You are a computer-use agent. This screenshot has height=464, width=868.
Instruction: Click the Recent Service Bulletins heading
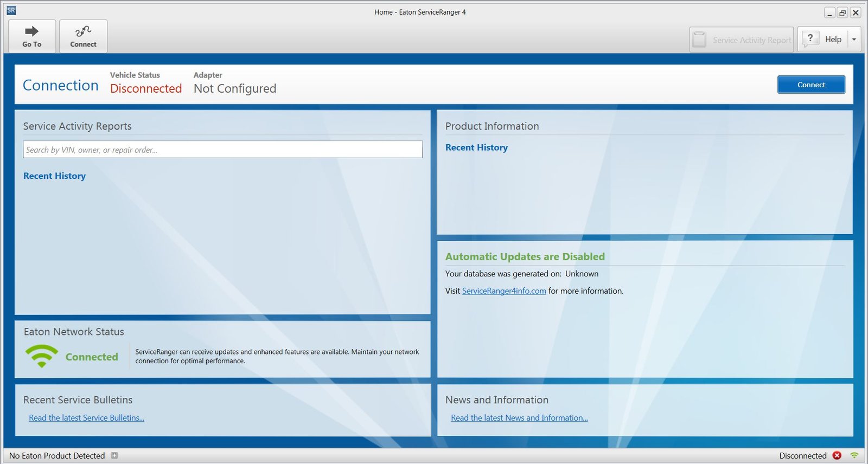click(x=78, y=400)
